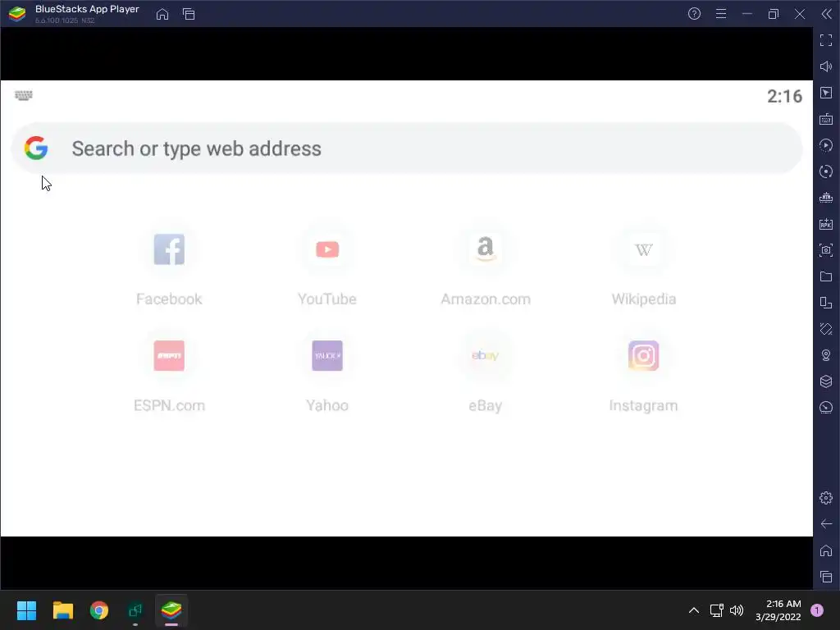Open the memory trim icon in sidebar
The height and width of the screenshot is (630, 840).
coord(826,198)
